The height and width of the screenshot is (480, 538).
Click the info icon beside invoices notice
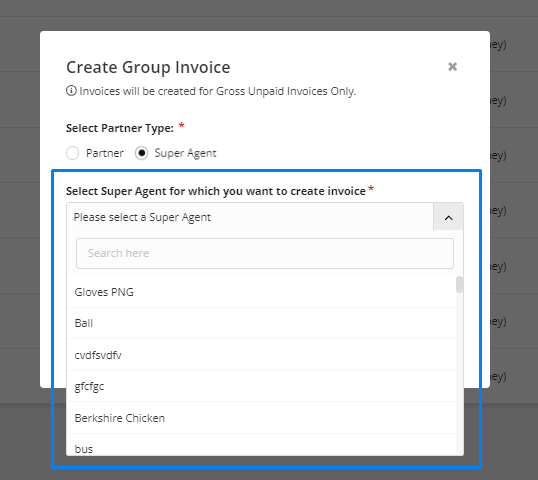[x=71, y=91]
